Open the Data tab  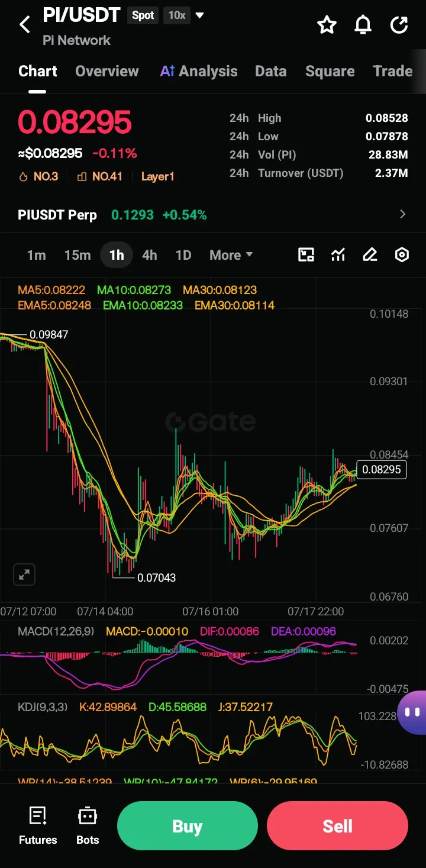[271, 71]
